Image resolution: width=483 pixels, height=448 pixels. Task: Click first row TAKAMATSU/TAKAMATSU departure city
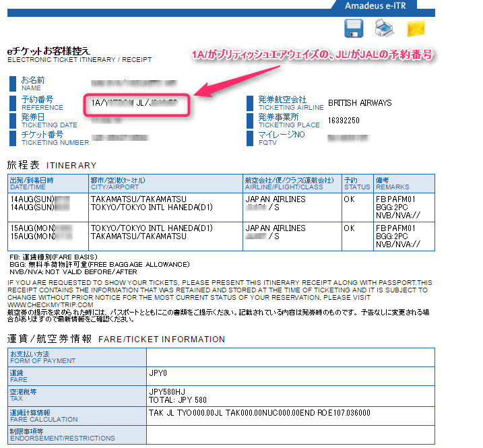pyautogui.click(x=139, y=199)
